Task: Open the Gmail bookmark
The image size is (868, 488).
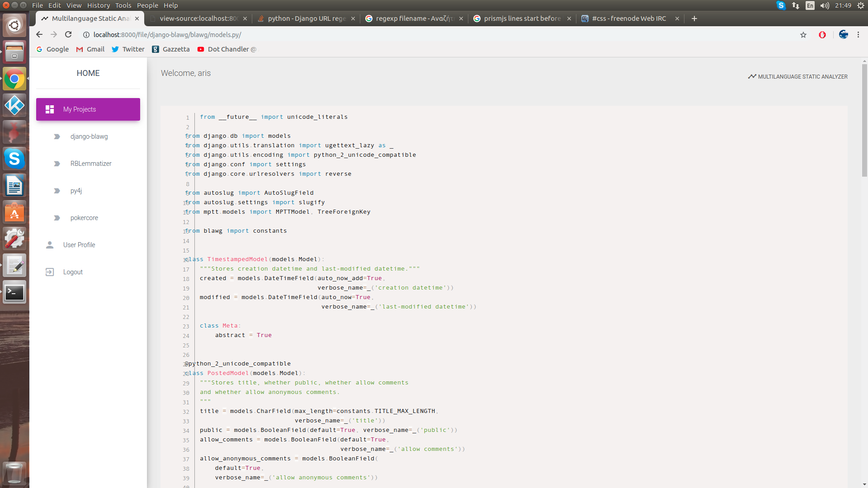Action: (x=90, y=49)
